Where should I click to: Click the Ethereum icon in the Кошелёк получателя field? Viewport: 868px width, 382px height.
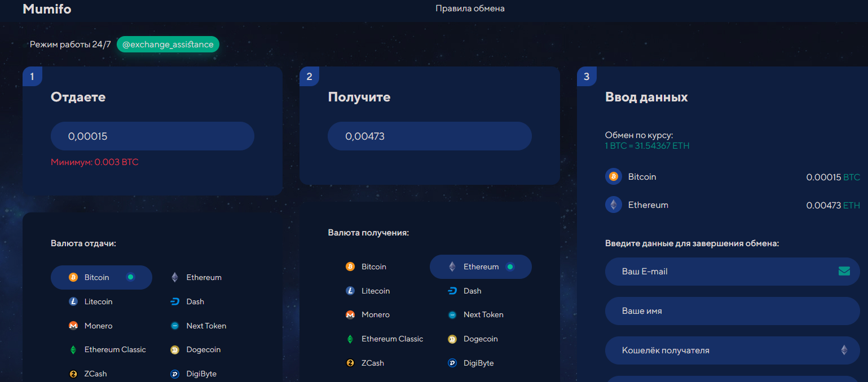point(844,350)
